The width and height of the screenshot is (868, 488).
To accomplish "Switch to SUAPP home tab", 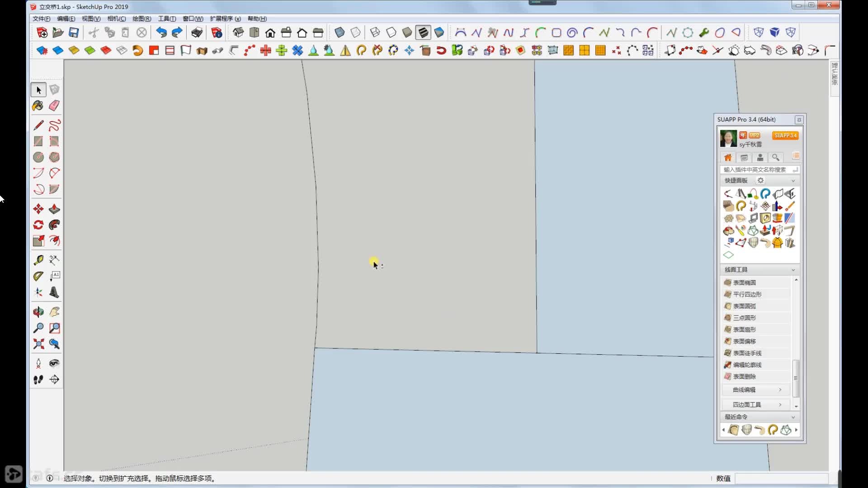I will (728, 157).
